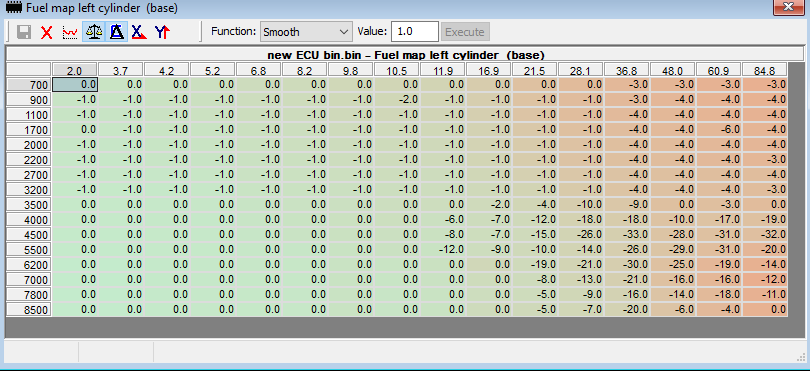Click the Y-axis arrow icon
Viewport: 810px width, 371px height.
tap(162, 32)
